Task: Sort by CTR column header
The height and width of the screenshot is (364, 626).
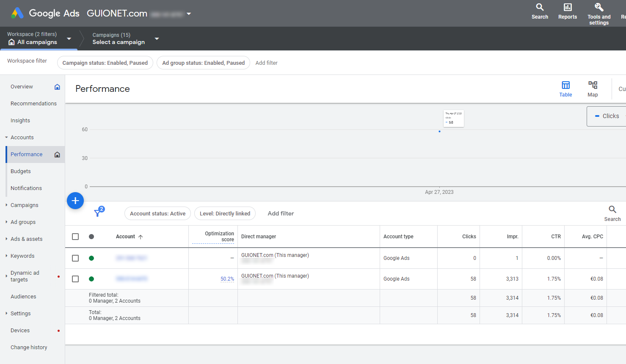Action: coord(556,237)
